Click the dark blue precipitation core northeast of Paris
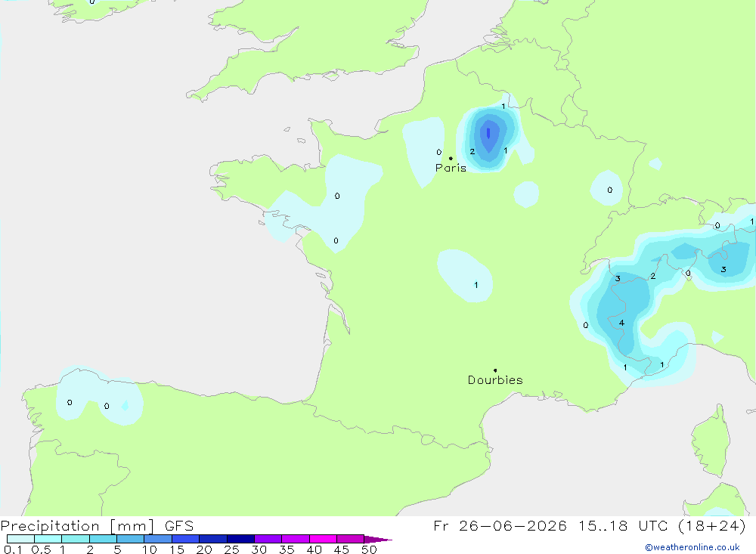The width and height of the screenshot is (756, 554). click(x=488, y=133)
